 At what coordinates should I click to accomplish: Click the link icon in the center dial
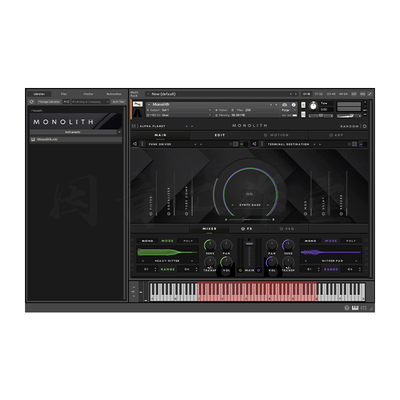pyautogui.click(x=249, y=194)
